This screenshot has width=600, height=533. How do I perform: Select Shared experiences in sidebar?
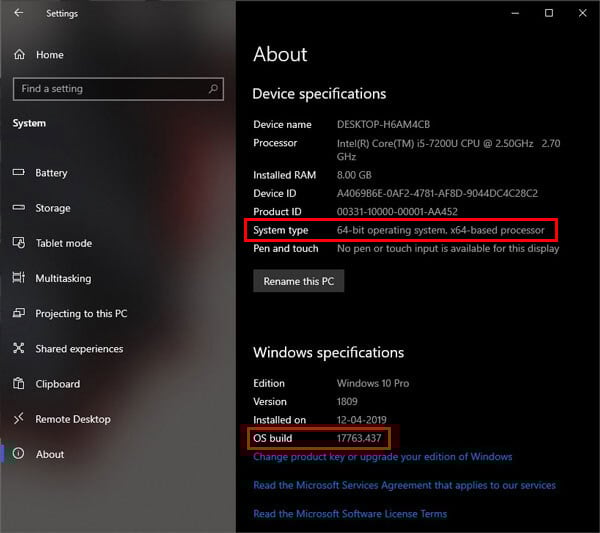coord(79,349)
